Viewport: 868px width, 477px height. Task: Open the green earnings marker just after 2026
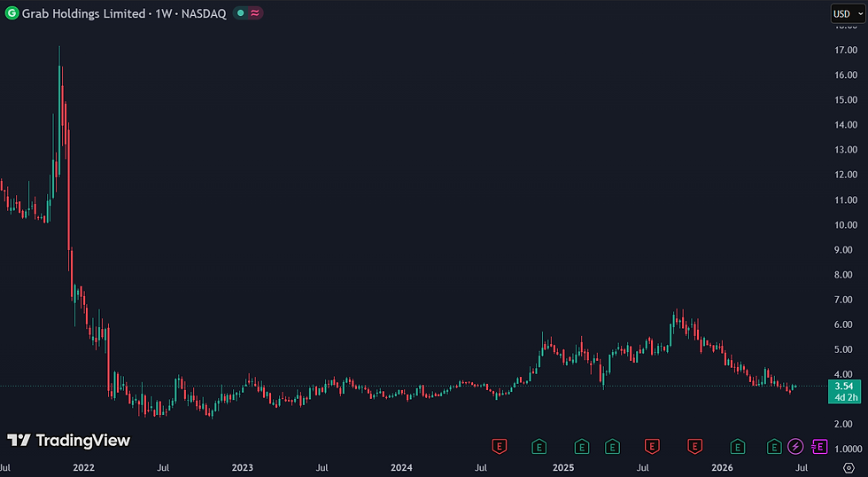point(737,446)
